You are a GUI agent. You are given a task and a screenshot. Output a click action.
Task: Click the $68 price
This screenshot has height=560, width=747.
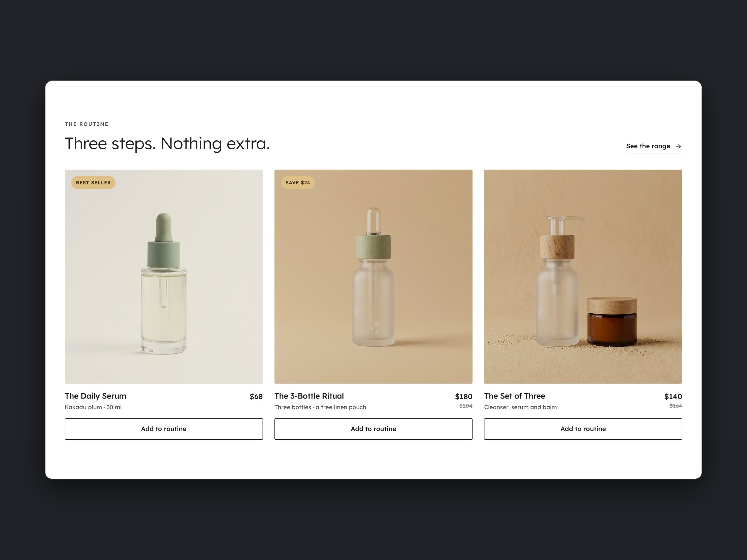pyautogui.click(x=256, y=397)
